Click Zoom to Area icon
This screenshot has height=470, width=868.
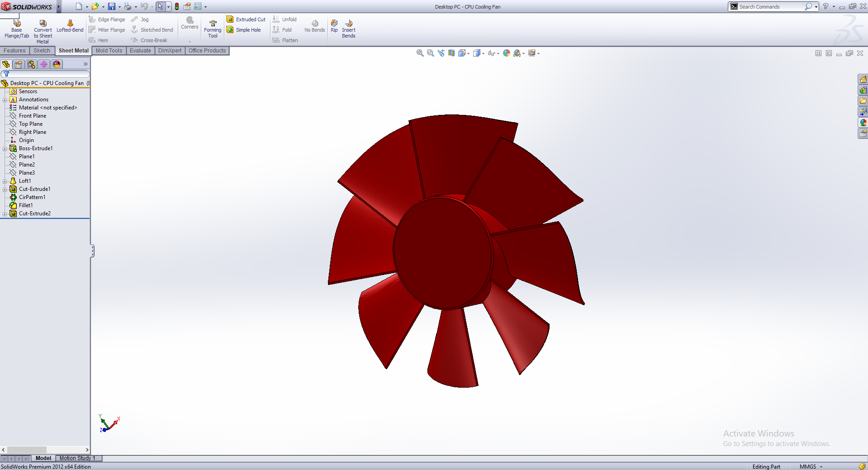point(430,53)
